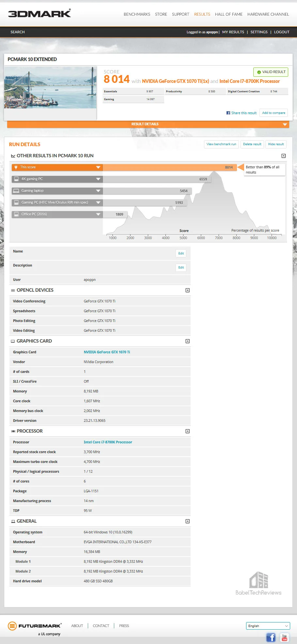This screenshot has width=297, height=644.
Task: Click the Logout link
Action: pyautogui.click(x=282, y=32)
